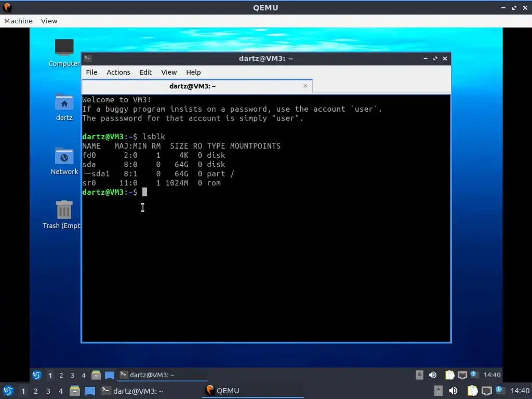The height and width of the screenshot is (399, 532).
Task: Open the File menu in the terminal
Action: [91, 72]
